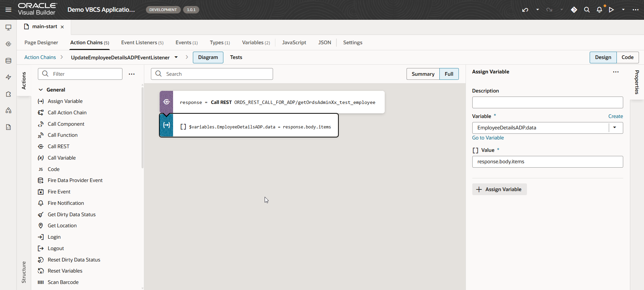Screen dimensions: 644x290
Task: Open the Tests tab
Action: tap(236, 57)
